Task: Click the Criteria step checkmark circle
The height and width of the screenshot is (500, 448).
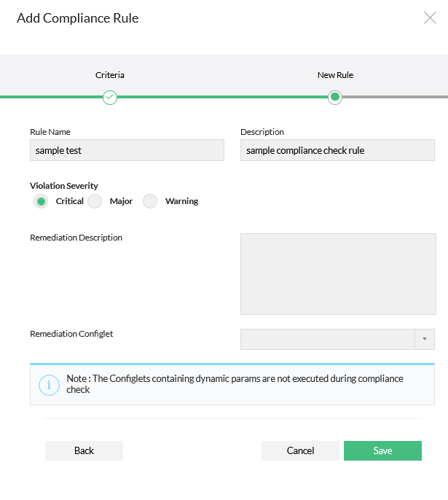Action: point(109,97)
